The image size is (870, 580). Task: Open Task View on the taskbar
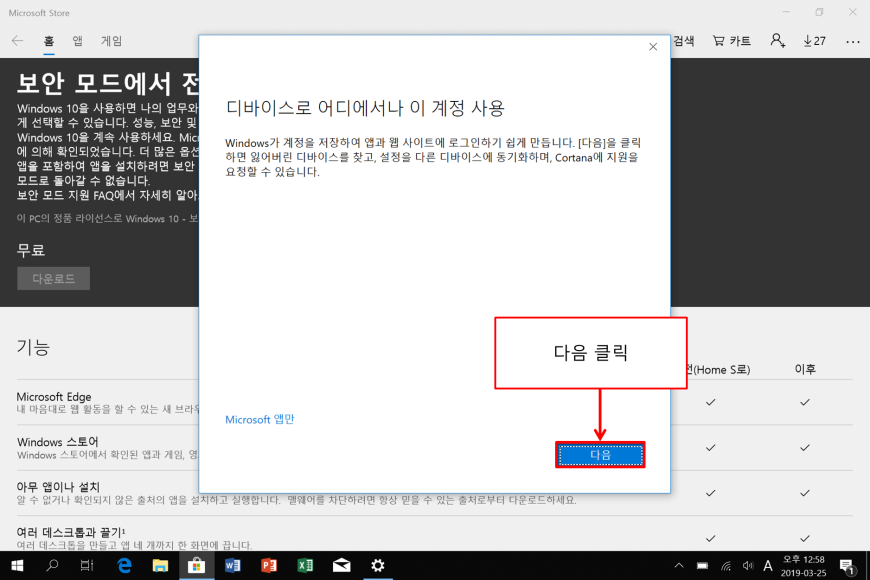pyautogui.click(x=87, y=566)
